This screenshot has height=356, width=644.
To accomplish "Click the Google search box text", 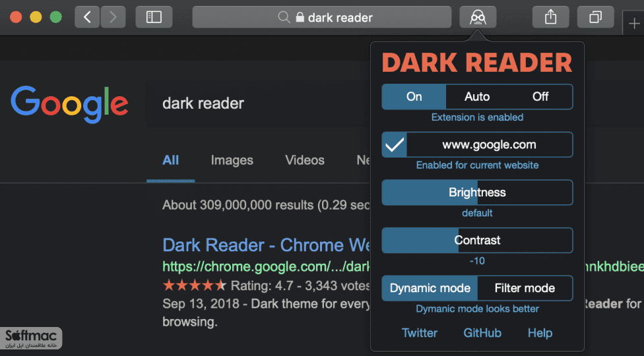I will click(x=203, y=104).
